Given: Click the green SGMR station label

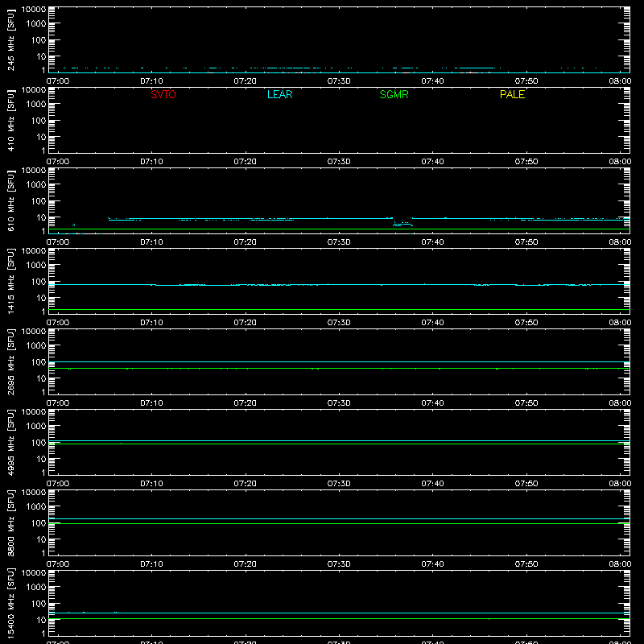Looking at the screenshot, I should [x=394, y=94].
